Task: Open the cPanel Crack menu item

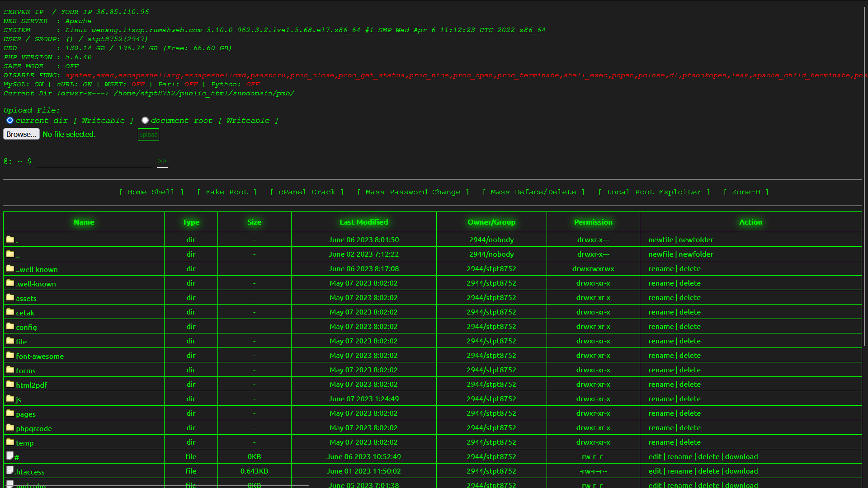Action: (x=307, y=192)
